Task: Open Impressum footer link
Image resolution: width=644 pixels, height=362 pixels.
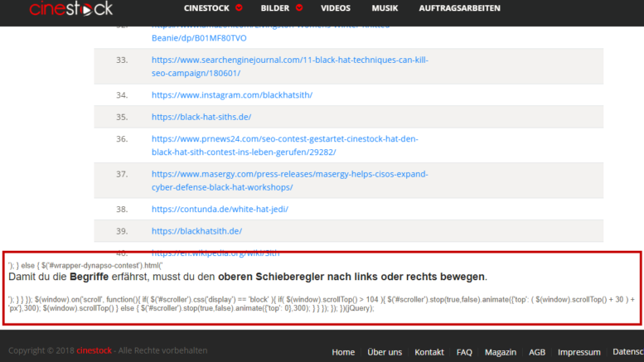Action: pos(579,352)
